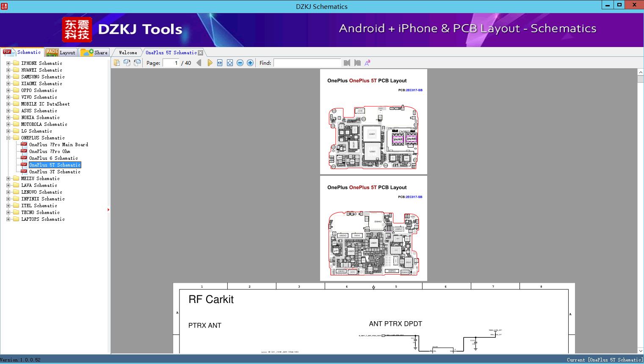The width and height of the screenshot is (644, 364).
Task: Zoom out with the minus icon
Action: (240, 63)
